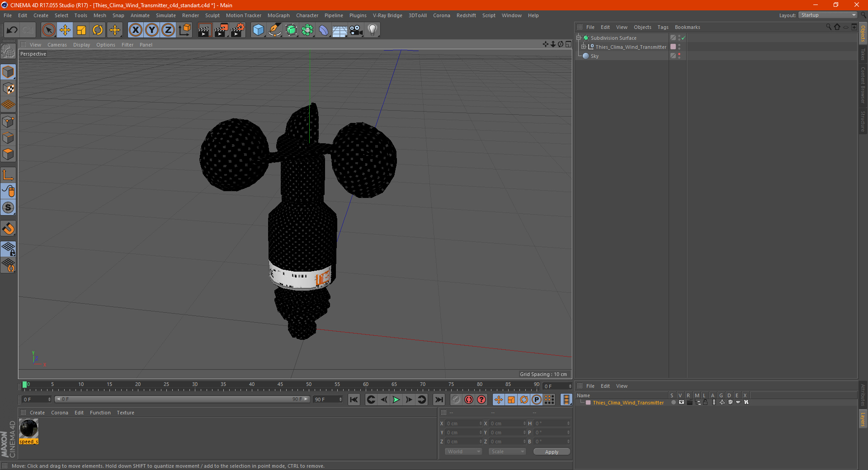The height and width of the screenshot is (470, 868).
Task: Play the animation forward
Action: click(x=396, y=399)
